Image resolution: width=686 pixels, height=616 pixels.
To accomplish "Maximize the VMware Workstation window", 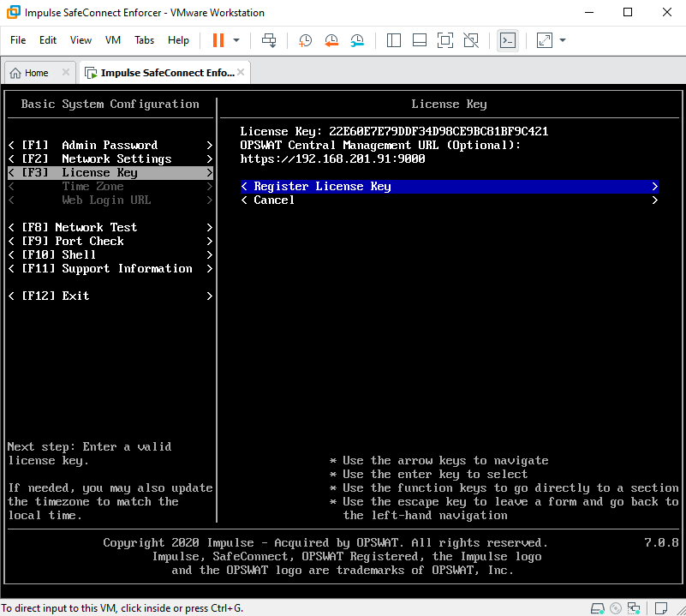I will point(628,12).
